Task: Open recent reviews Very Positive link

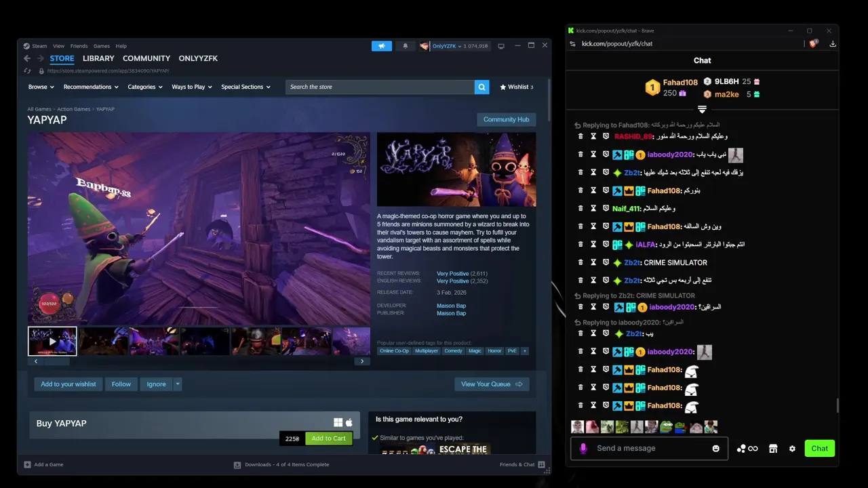Action: [452, 273]
